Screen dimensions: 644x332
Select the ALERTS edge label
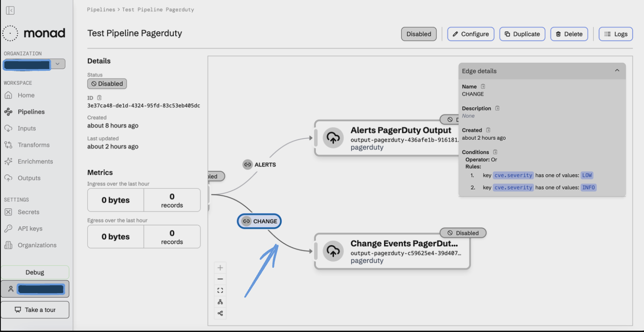point(260,165)
